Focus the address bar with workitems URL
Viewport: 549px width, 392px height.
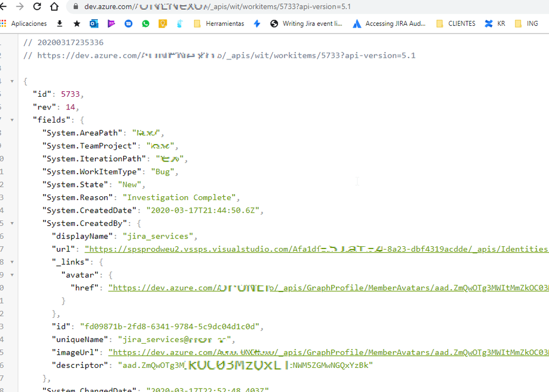308,6
